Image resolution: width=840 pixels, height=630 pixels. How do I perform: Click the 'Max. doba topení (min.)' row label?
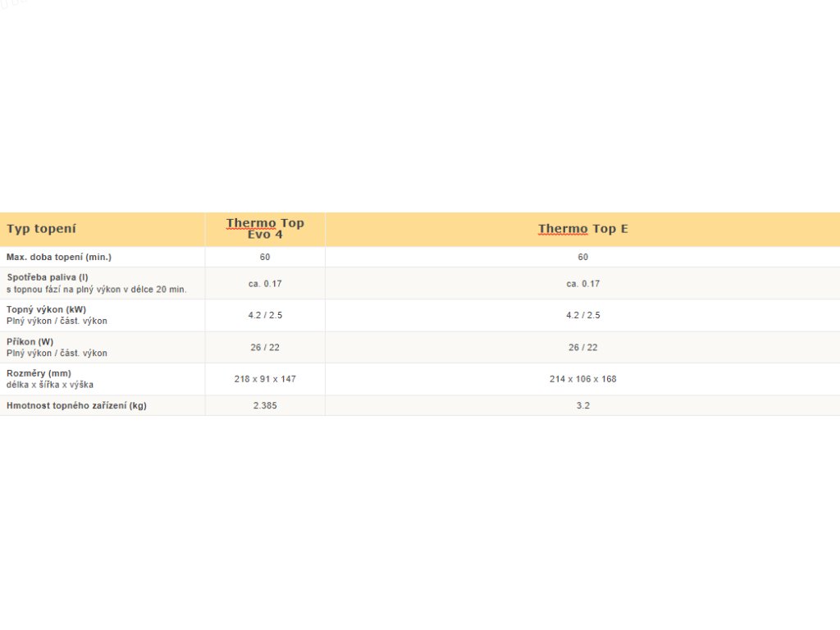(x=59, y=257)
